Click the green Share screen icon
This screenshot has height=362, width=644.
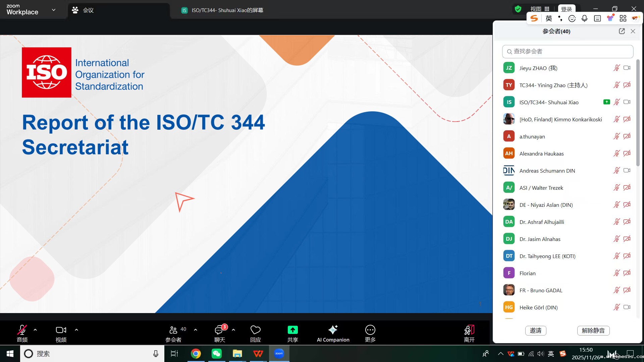point(292,330)
